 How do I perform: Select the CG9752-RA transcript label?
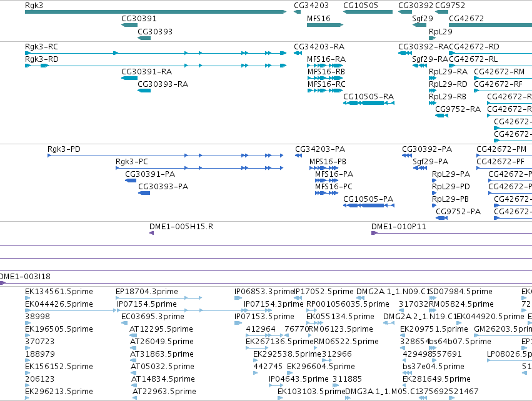click(458, 109)
